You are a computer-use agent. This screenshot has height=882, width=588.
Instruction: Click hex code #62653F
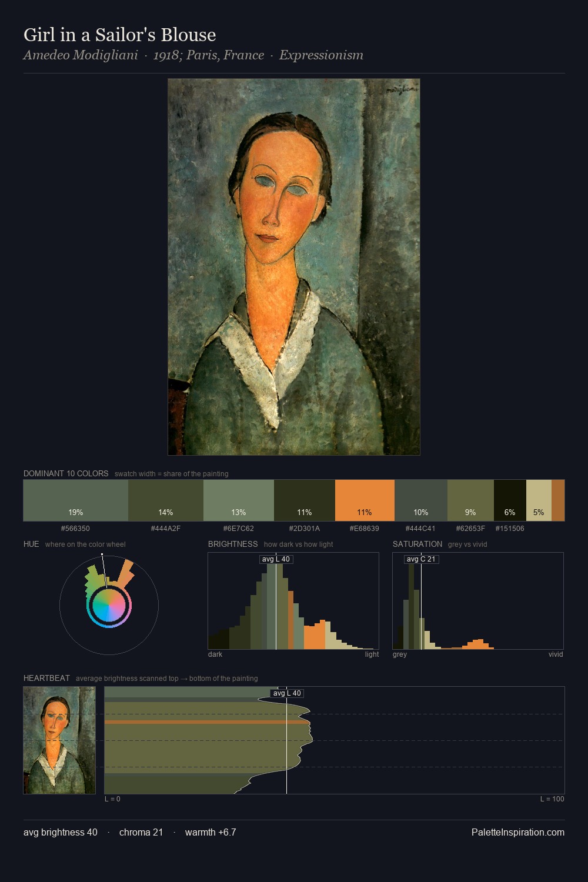pyautogui.click(x=470, y=529)
